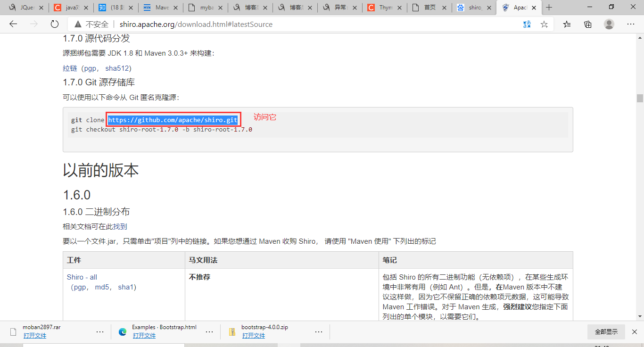Image resolution: width=644 pixels, height=347 pixels.
Task: Click the 笔记 table column header
Action: [x=476, y=260]
